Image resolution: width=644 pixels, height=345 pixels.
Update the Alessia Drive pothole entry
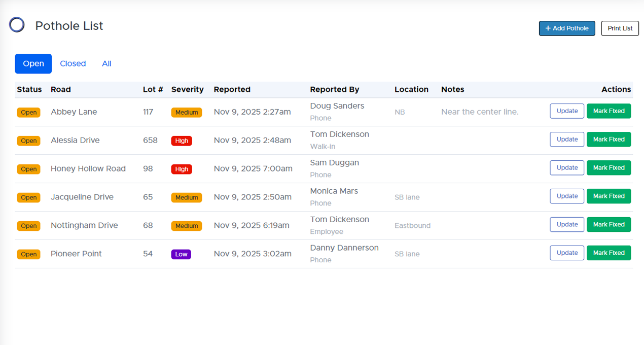[x=567, y=140]
